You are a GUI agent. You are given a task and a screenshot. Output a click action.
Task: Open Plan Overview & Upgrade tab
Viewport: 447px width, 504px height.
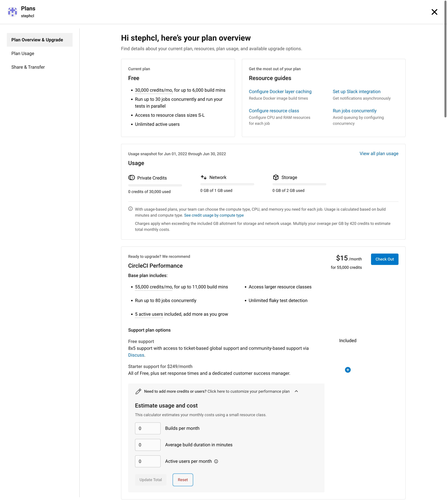pyautogui.click(x=40, y=40)
